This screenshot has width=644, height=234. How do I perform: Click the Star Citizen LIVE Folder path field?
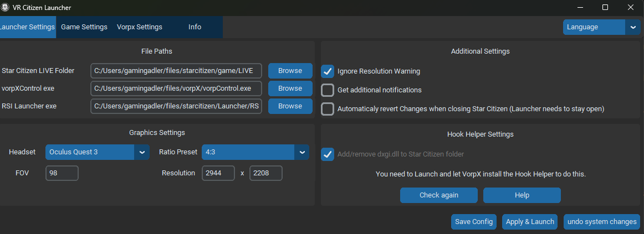[176, 70]
